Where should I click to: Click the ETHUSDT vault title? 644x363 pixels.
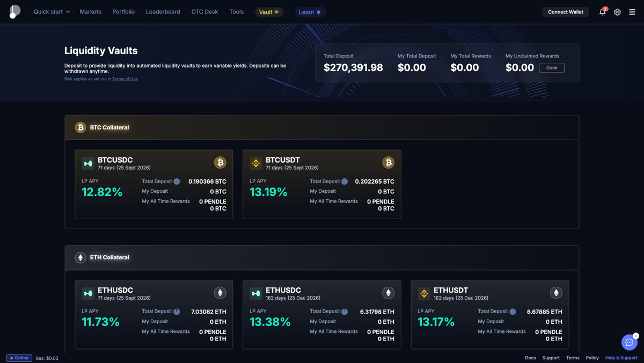pos(451,291)
